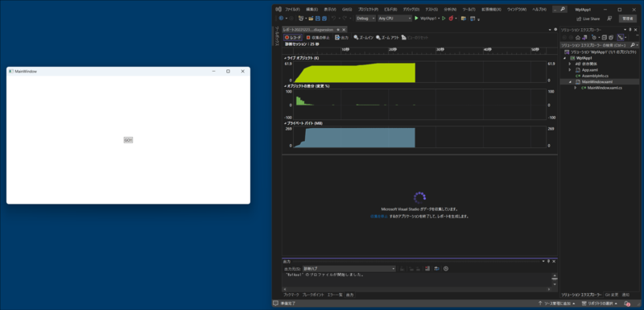
Task: Click the Home icon in Solution Explorer toolbar
Action: (x=577, y=37)
